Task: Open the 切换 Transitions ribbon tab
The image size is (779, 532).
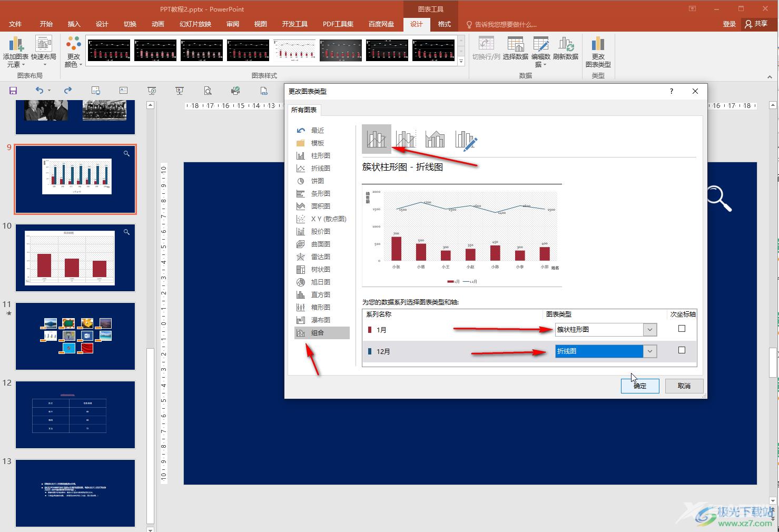Action: [130, 24]
